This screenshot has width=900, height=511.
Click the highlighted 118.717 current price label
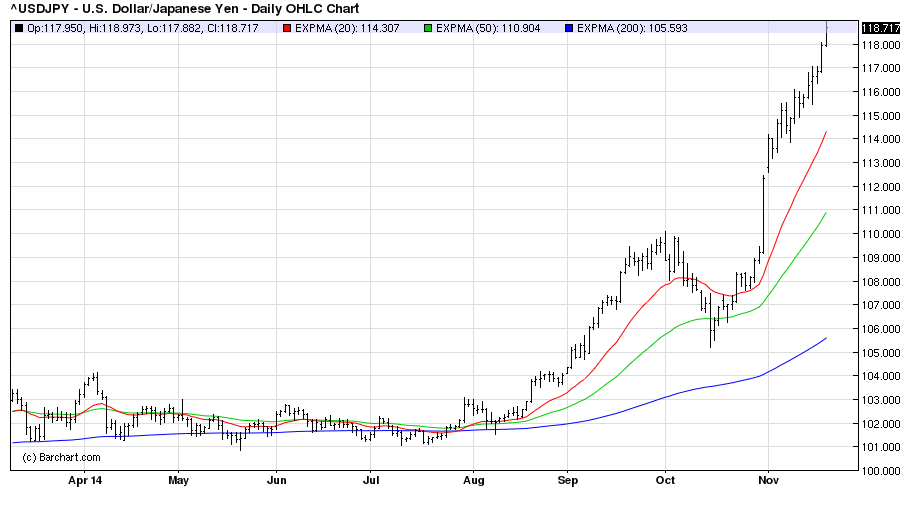(x=876, y=28)
